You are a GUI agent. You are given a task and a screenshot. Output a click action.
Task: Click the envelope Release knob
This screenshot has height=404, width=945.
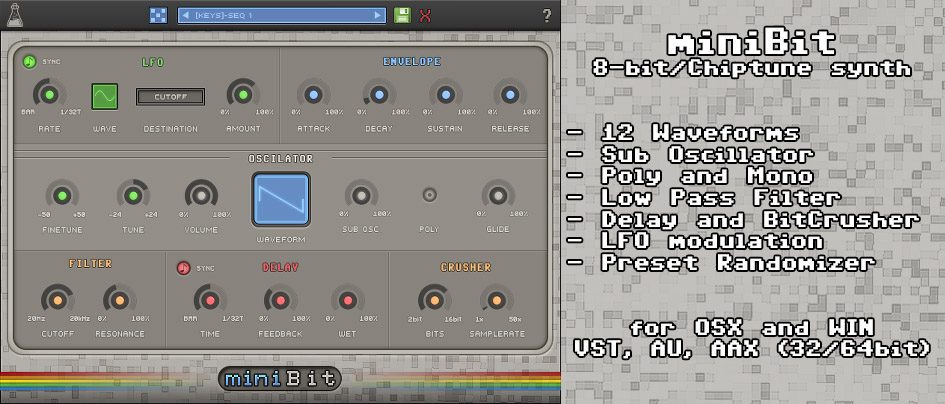click(510, 95)
